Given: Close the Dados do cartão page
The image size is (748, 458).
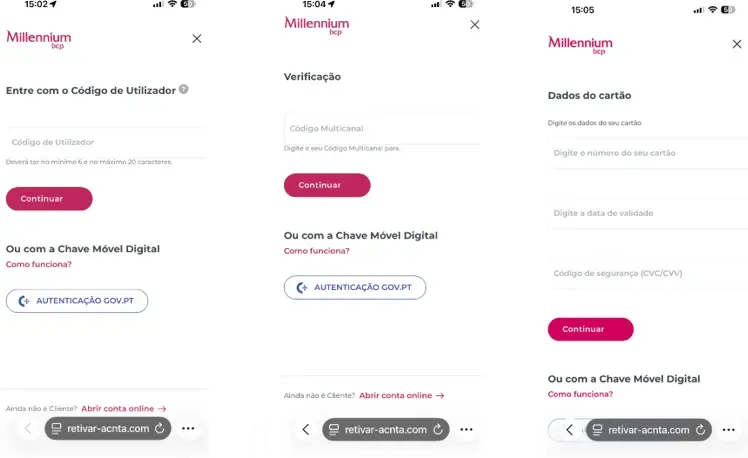Looking at the screenshot, I should pos(738,43).
